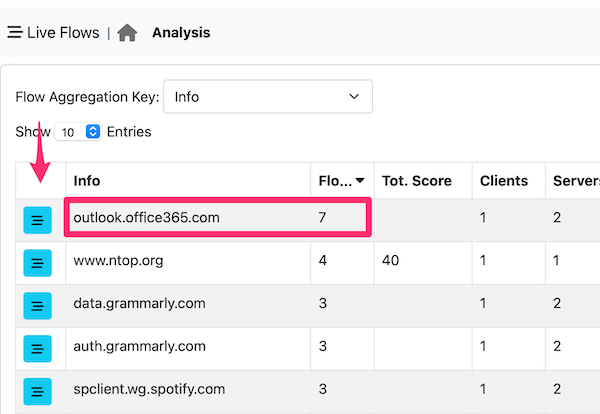
Task: Change the Show entries count stepper
Action: (x=93, y=132)
